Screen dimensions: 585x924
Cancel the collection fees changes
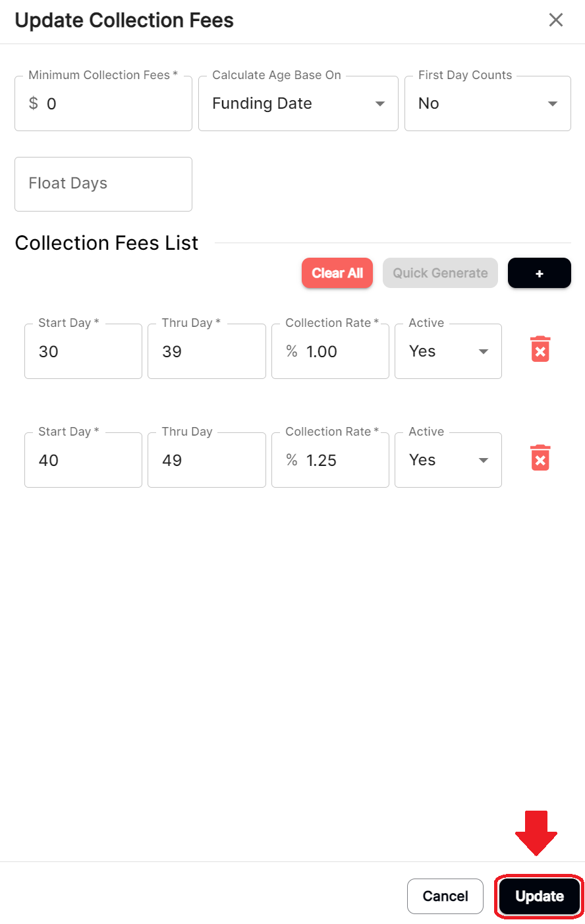(x=445, y=896)
